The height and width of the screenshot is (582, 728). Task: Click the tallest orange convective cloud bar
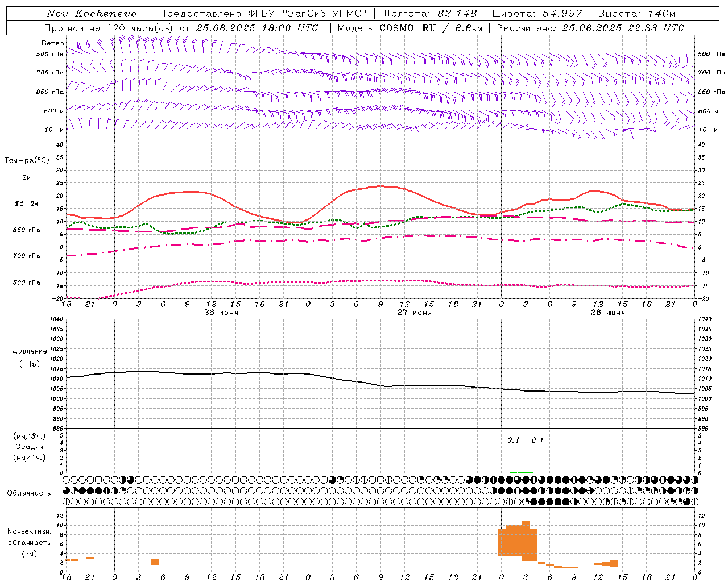coord(526,541)
